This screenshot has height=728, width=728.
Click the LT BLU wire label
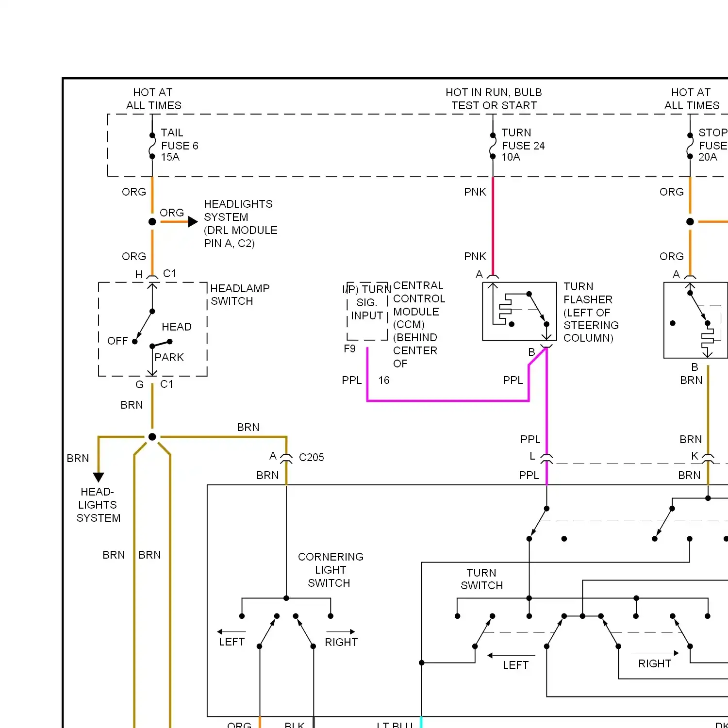click(x=395, y=725)
